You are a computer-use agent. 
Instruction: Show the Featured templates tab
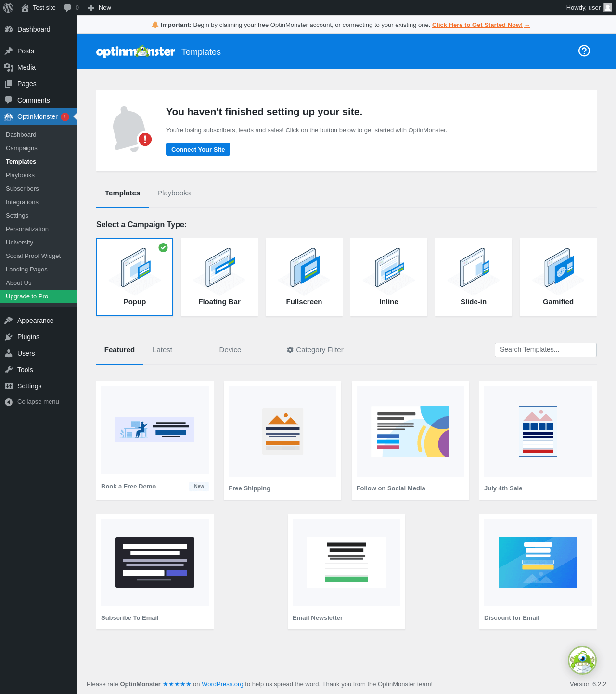tap(119, 350)
